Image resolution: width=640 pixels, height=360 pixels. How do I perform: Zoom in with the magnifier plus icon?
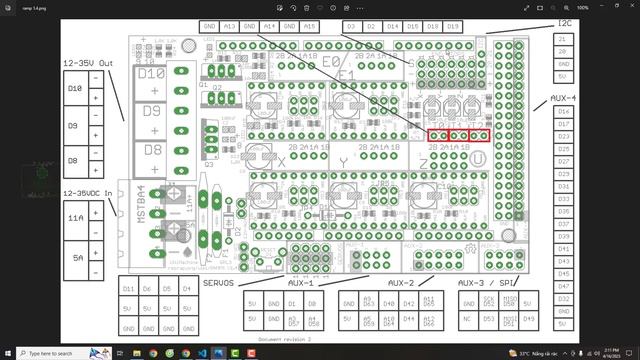(x=567, y=8)
